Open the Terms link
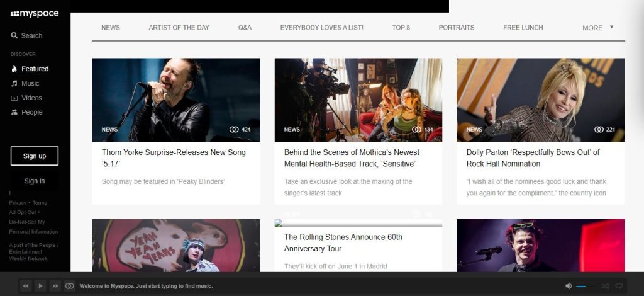 40,203
